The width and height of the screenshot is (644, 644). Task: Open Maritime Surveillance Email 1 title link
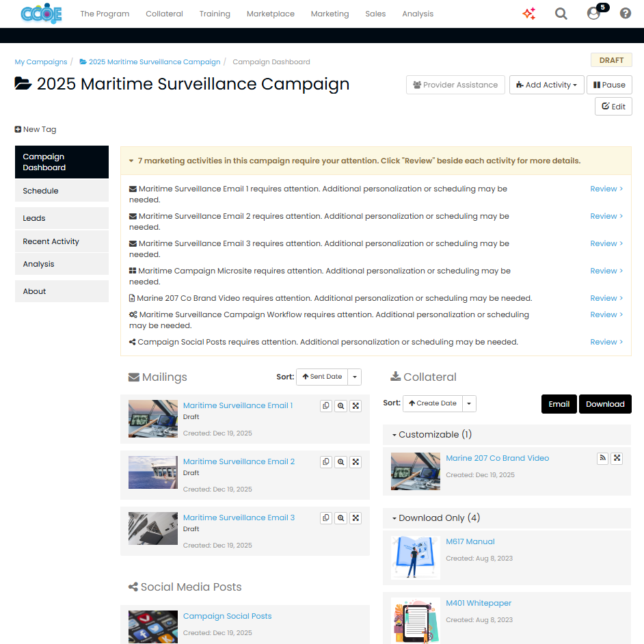point(238,406)
